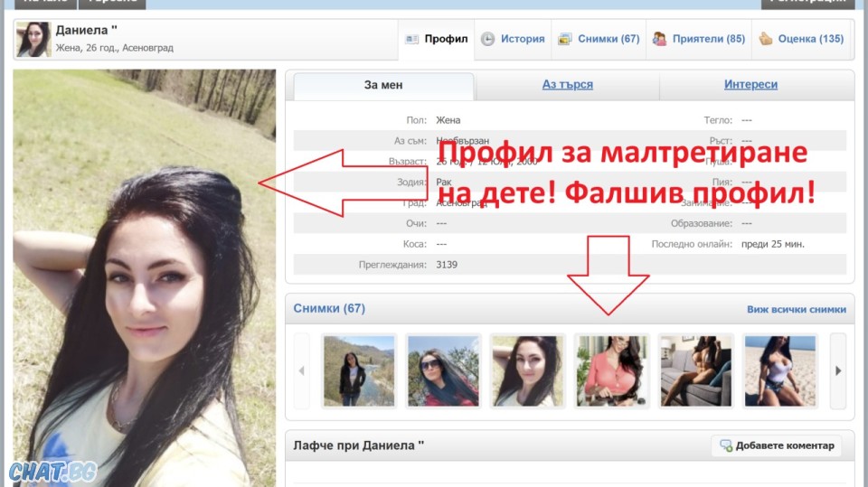
Task: Open the pink top photo thumbnail
Action: [612, 370]
